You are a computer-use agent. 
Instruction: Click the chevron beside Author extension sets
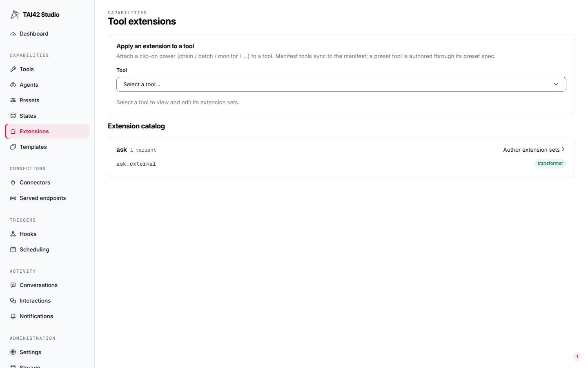(x=563, y=150)
